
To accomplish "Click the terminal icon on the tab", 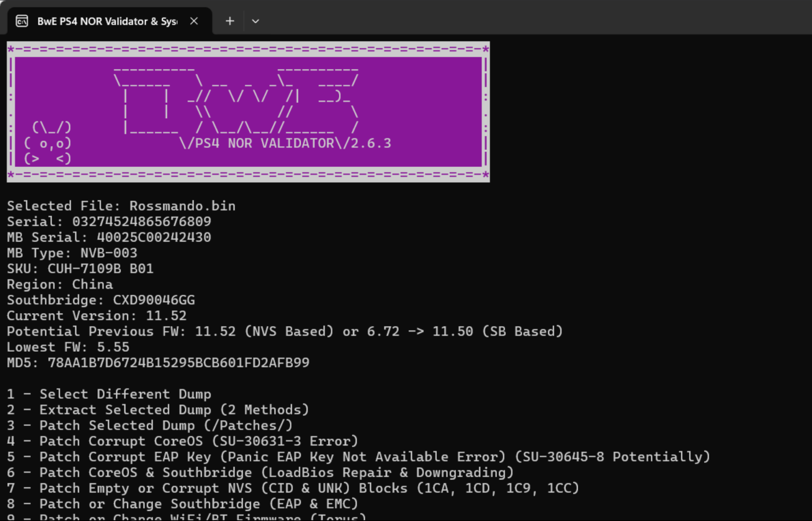I will tap(22, 21).
